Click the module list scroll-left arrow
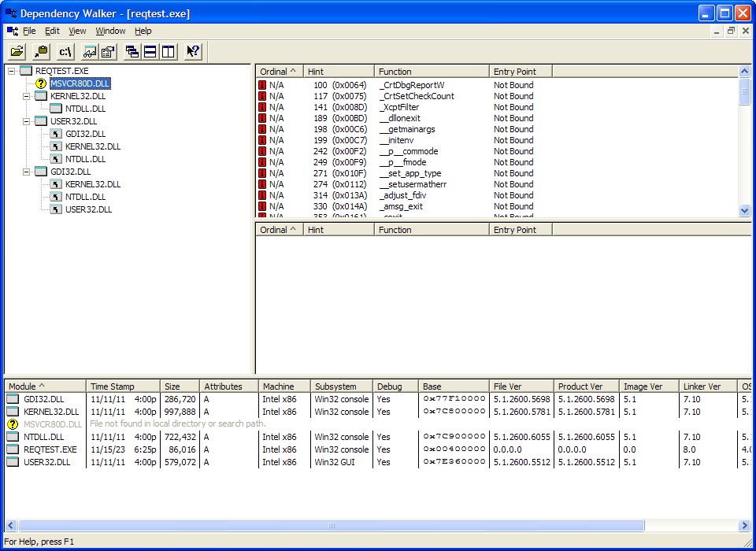Screen dimensions: 756x551 coord(10,526)
